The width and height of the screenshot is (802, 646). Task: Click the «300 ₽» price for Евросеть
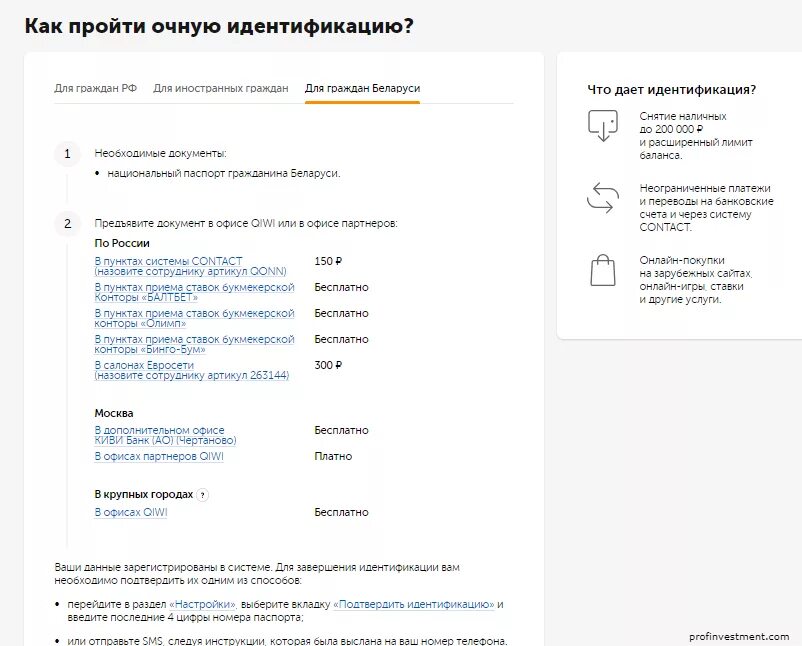pos(328,365)
